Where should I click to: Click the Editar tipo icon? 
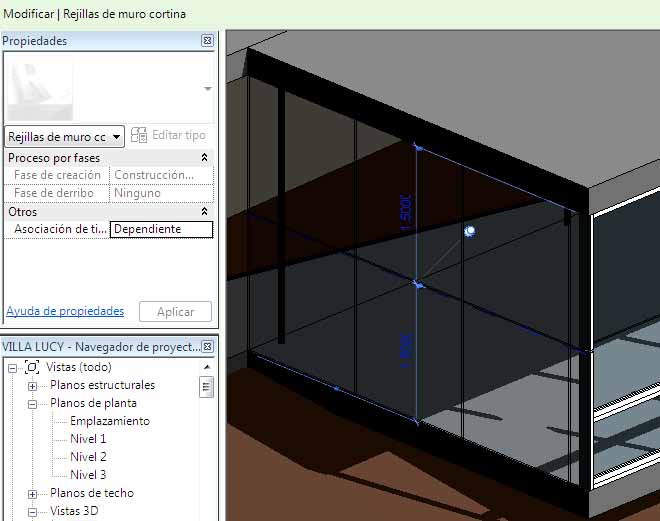(x=139, y=135)
